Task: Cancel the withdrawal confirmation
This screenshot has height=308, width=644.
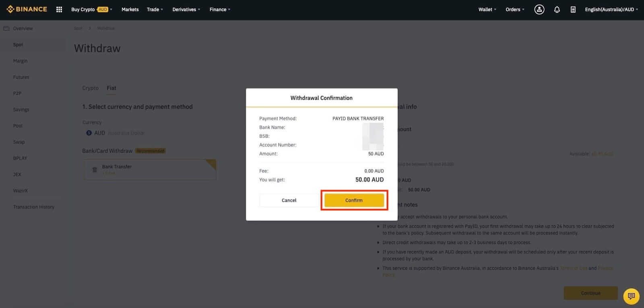Action: 289,200
